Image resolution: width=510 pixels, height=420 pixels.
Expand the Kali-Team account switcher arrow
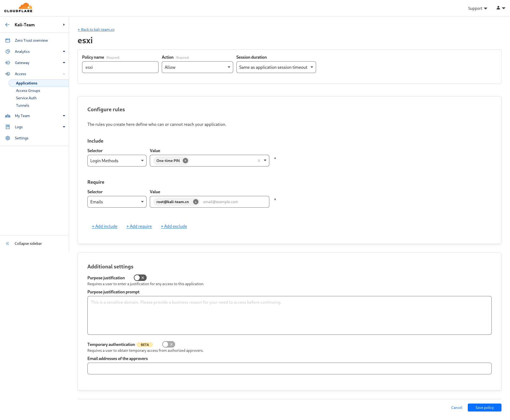point(64,25)
